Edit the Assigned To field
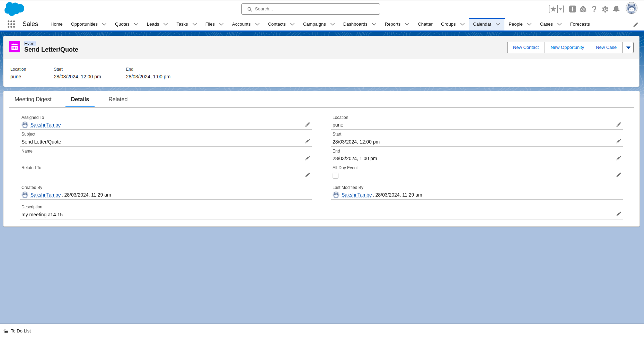 [308, 124]
